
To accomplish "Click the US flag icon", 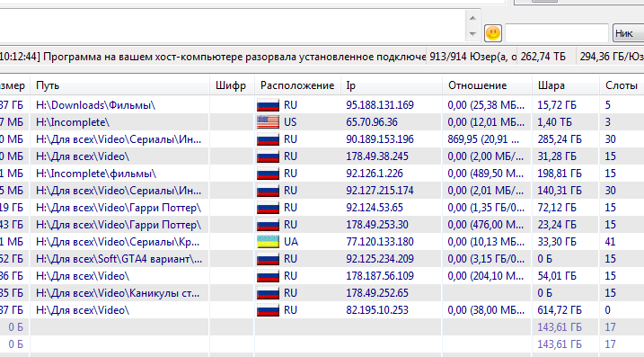I will (x=268, y=122).
